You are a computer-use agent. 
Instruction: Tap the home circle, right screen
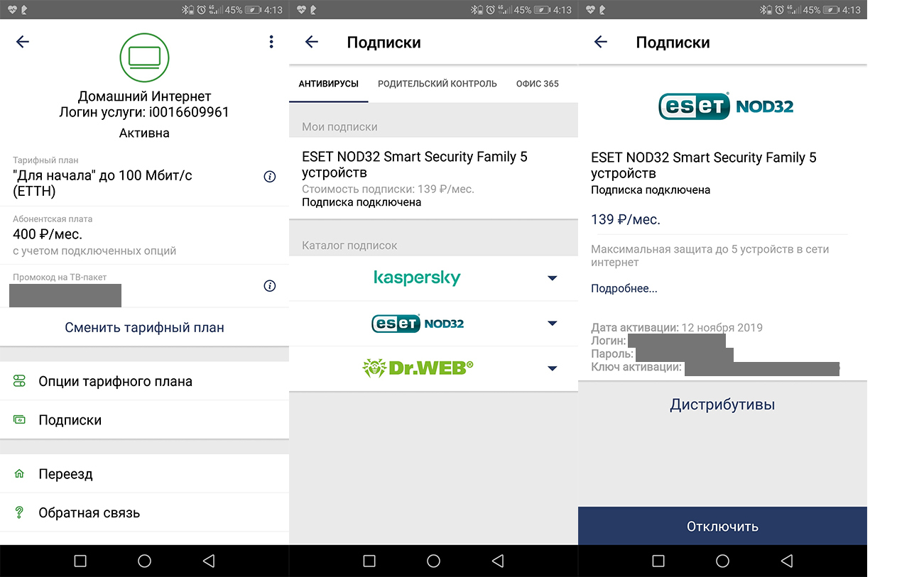pos(722,561)
